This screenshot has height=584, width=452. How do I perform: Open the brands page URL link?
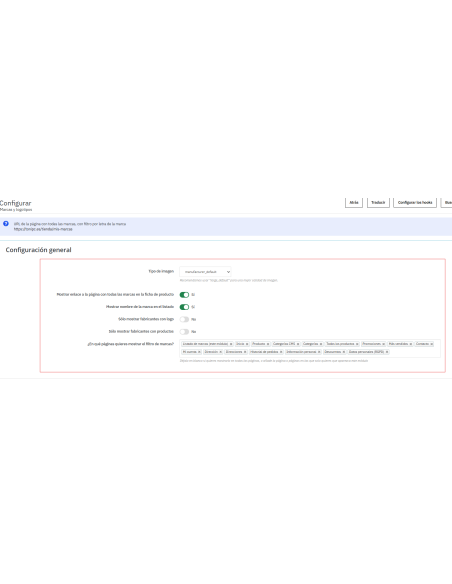pyautogui.click(x=43, y=229)
